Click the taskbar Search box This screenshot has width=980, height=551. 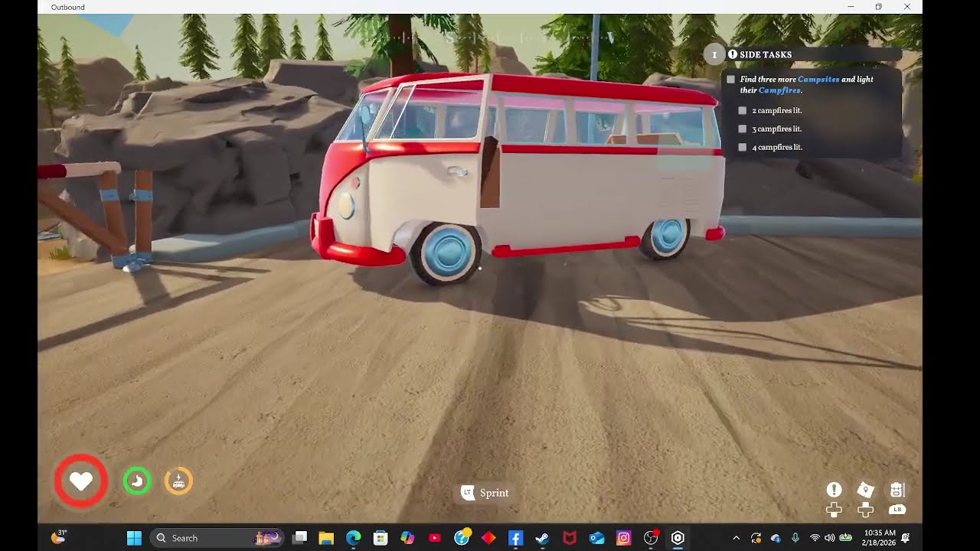coord(217,538)
